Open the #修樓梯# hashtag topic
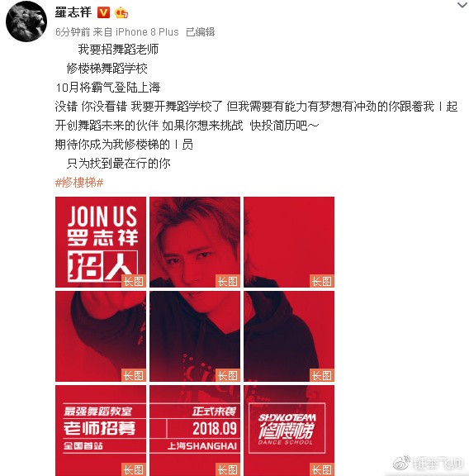This screenshot has height=476, width=469. click(79, 183)
